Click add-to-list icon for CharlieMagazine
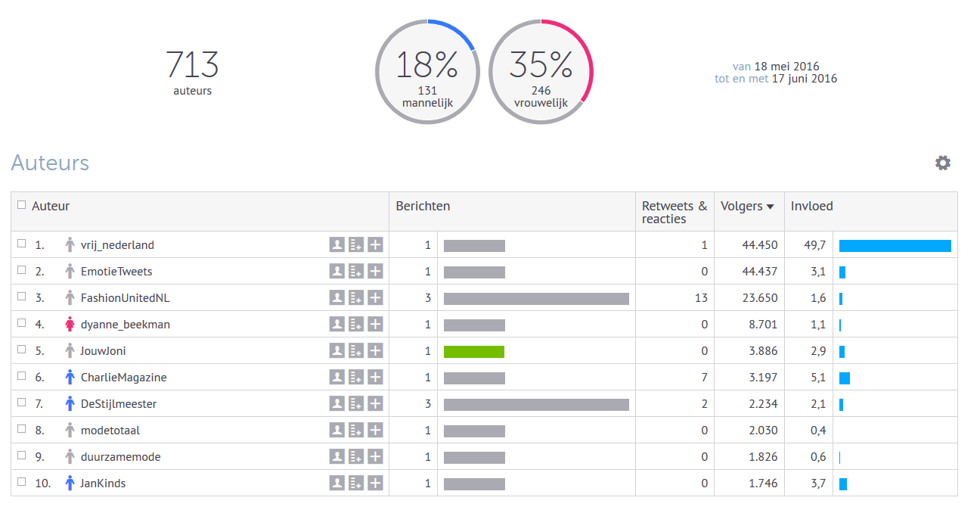980x513 pixels. [x=356, y=378]
